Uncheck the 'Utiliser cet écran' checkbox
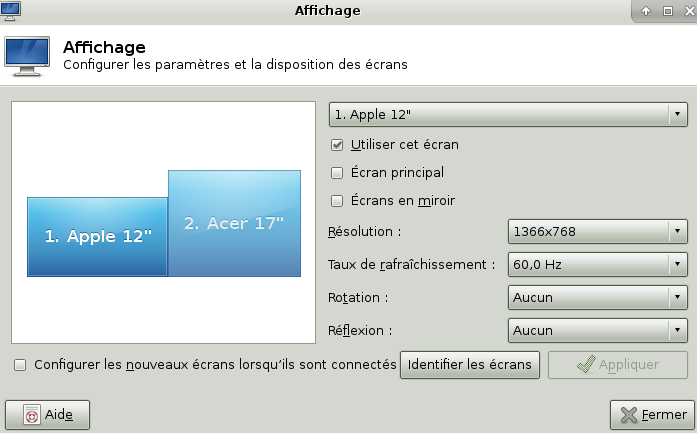Screen dimensions: 697x433 coord(337,144)
